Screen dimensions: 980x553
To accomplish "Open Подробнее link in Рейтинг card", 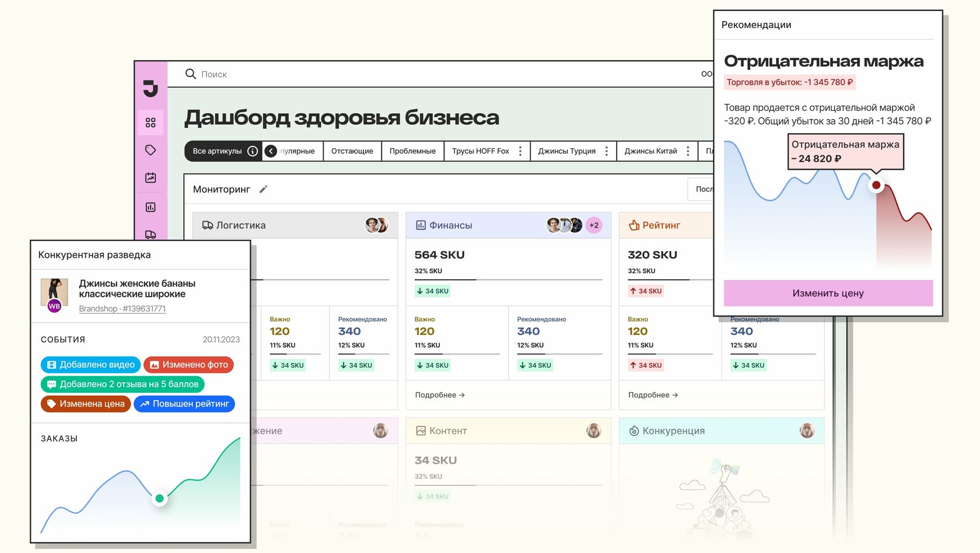I will (653, 395).
